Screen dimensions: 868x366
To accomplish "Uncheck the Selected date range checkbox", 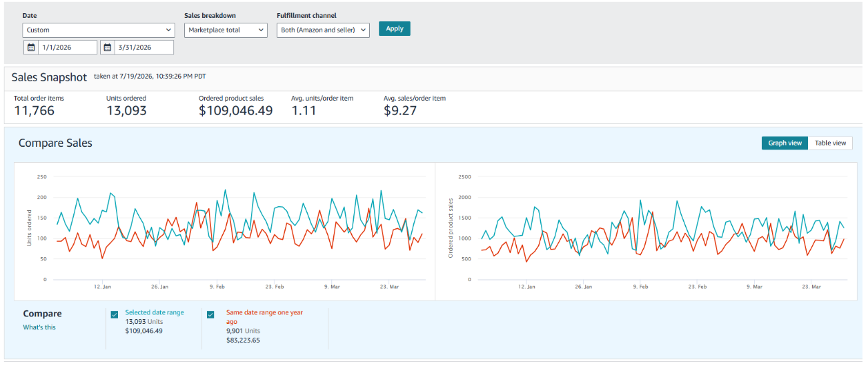I will point(115,315).
